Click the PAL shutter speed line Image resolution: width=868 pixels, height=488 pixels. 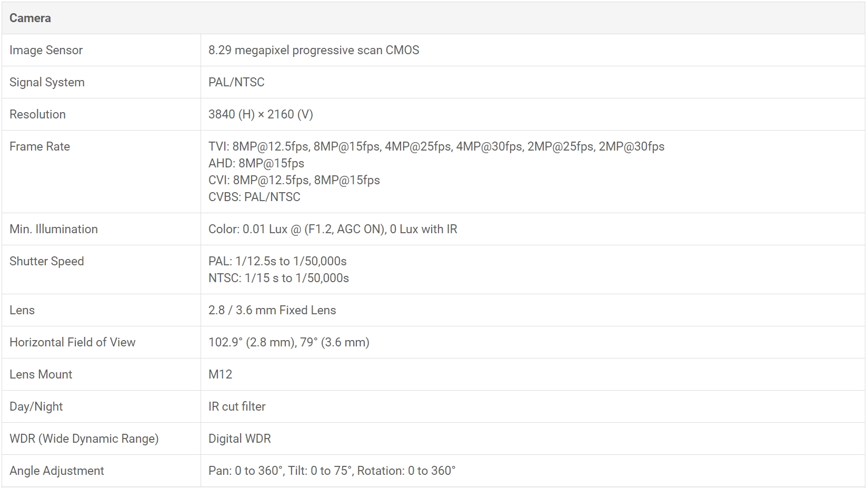point(277,261)
